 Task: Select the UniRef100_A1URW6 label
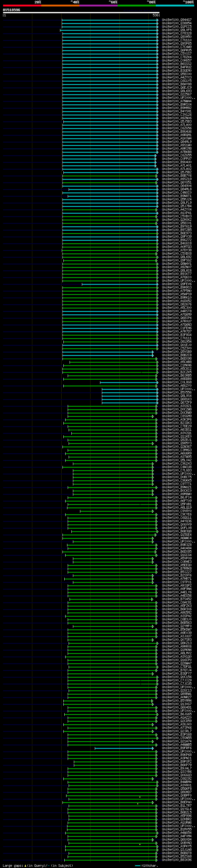click(x=177, y=823)
